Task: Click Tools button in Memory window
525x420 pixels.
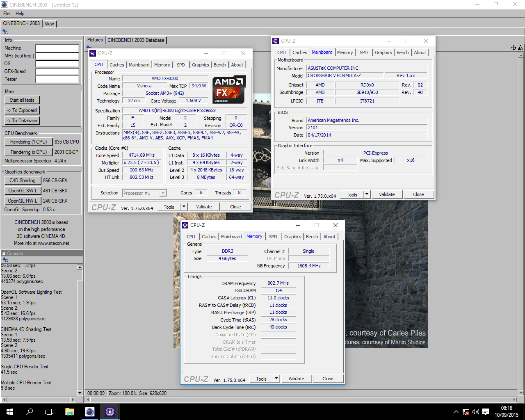Action: 261,379
